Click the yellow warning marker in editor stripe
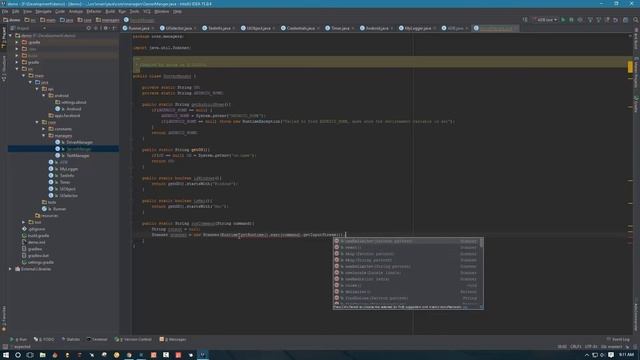Viewport: 640px width, 360px height. 630,67
